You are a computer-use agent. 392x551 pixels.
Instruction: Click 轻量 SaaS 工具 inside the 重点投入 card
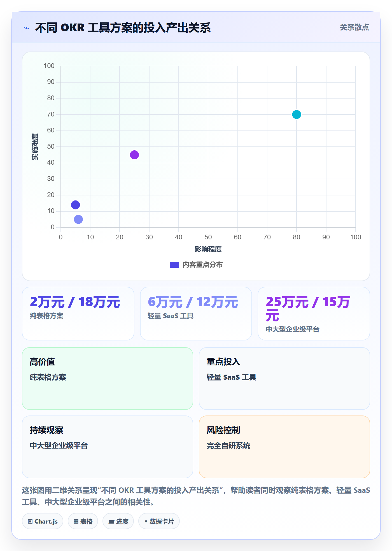click(x=231, y=377)
